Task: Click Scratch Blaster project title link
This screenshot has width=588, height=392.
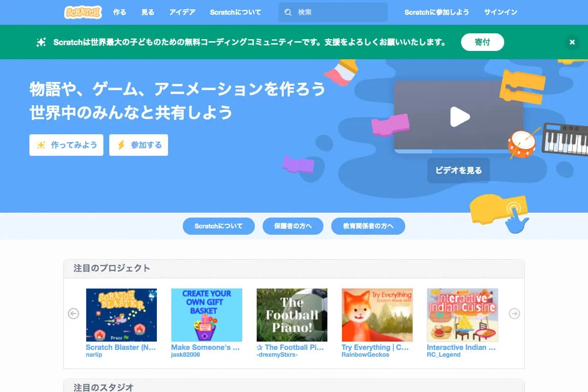Action: pos(121,347)
